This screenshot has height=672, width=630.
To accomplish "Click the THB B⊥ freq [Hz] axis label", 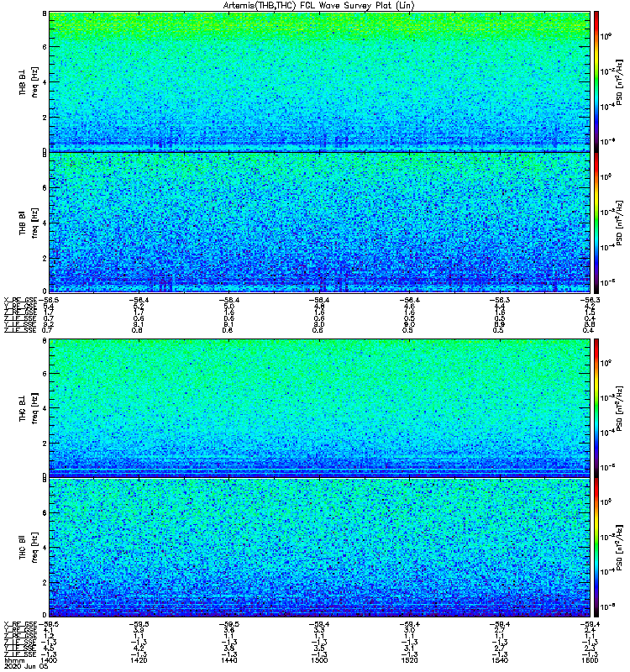I will point(29,81).
